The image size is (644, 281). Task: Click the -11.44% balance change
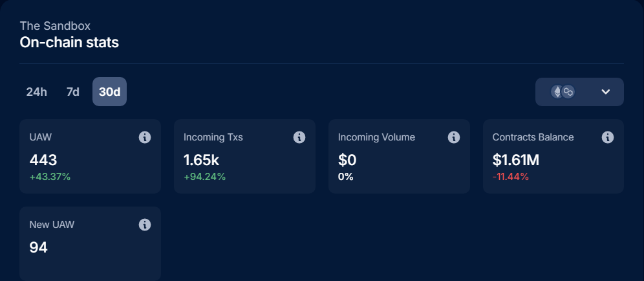click(x=511, y=177)
